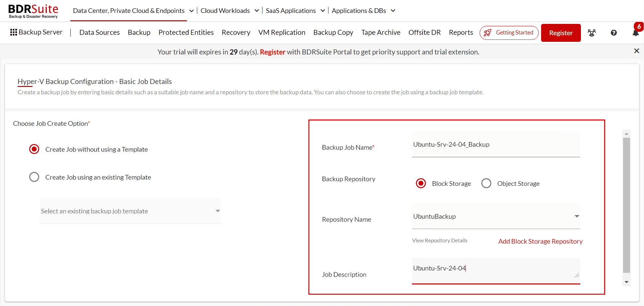Click the Job Description resize handle
Image resolution: width=644 pixels, height=306 pixels.
577,275
